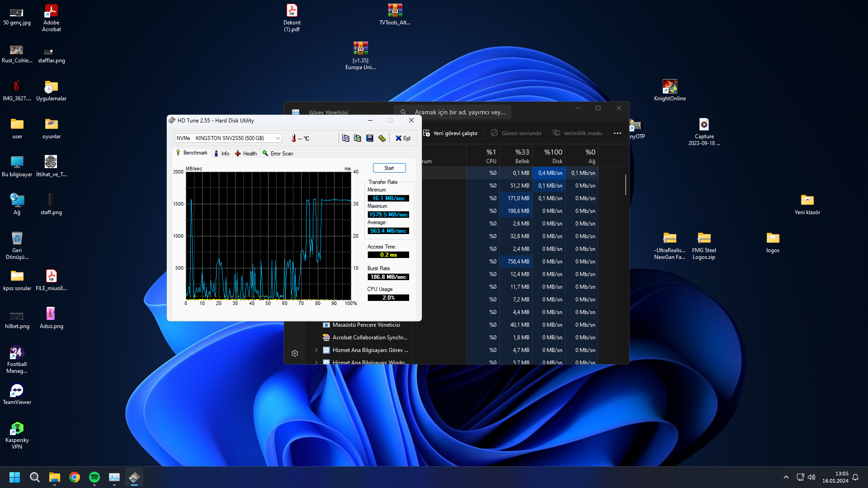The height and width of the screenshot is (488, 868).
Task: Open HD Tune options tools icon
Action: (x=382, y=138)
